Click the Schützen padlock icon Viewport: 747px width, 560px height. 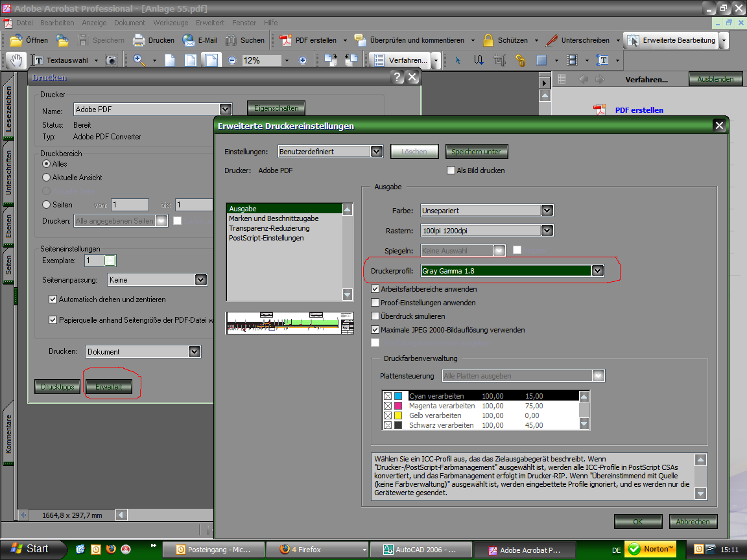[x=488, y=40]
